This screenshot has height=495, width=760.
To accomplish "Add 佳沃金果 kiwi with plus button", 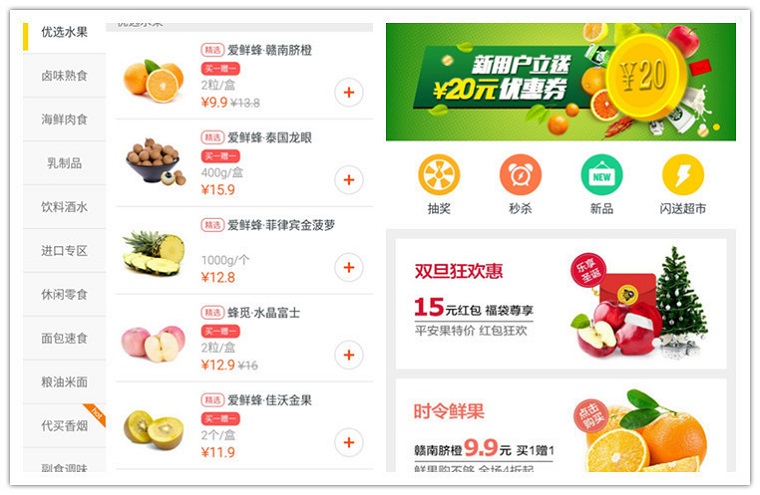I will click(348, 442).
